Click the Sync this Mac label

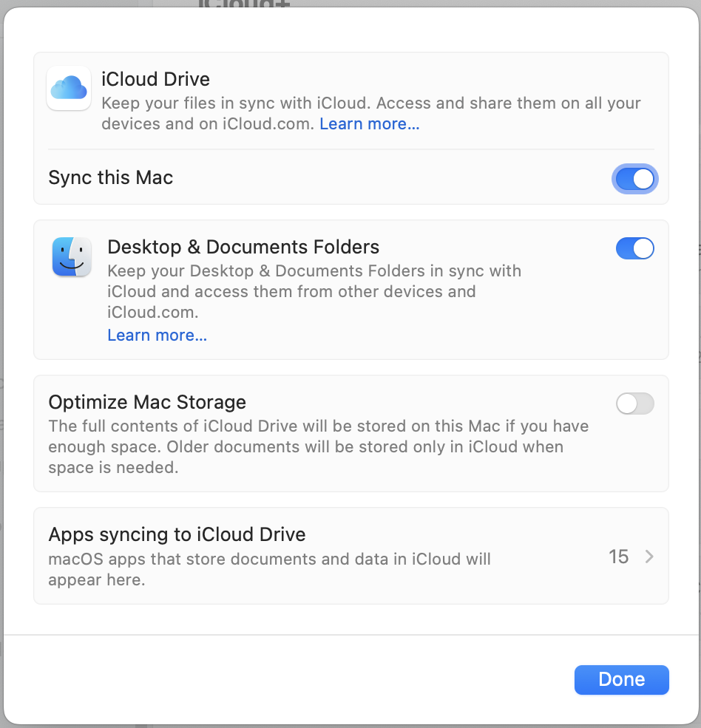click(110, 178)
